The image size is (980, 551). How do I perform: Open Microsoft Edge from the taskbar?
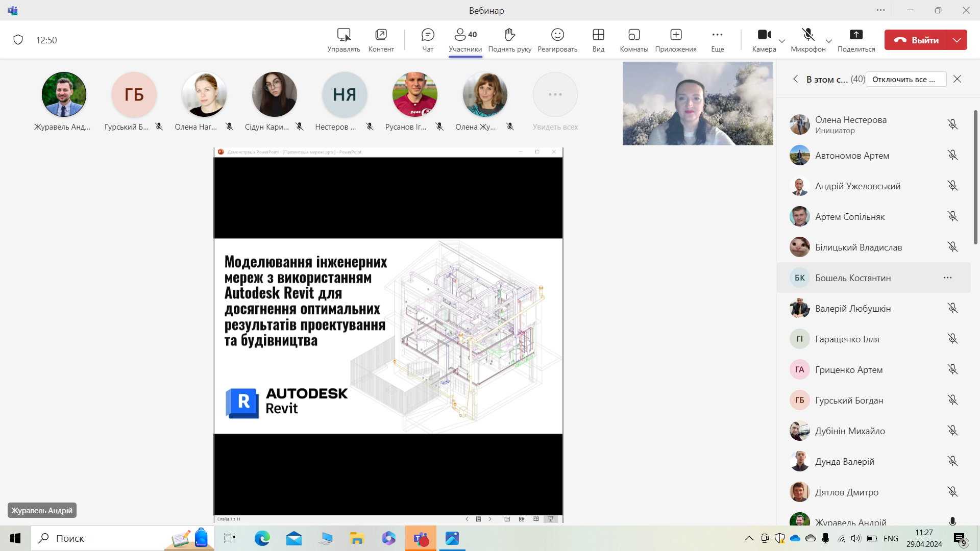(262, 538)
